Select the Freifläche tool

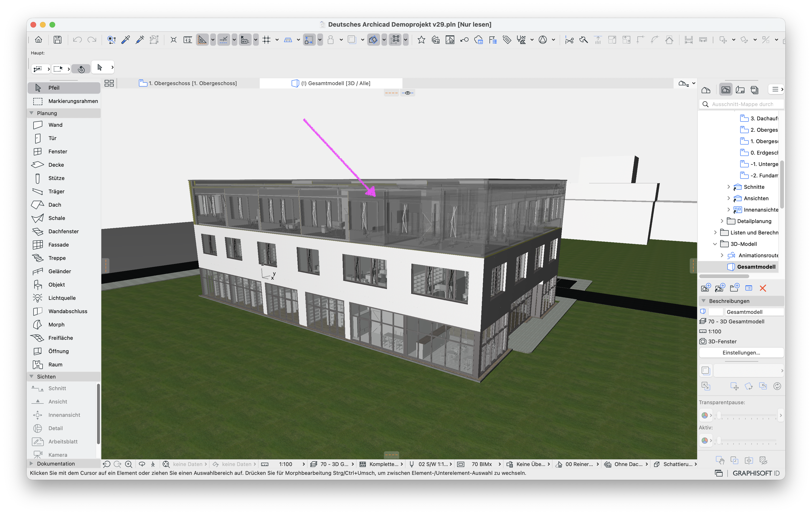[64, 338]
